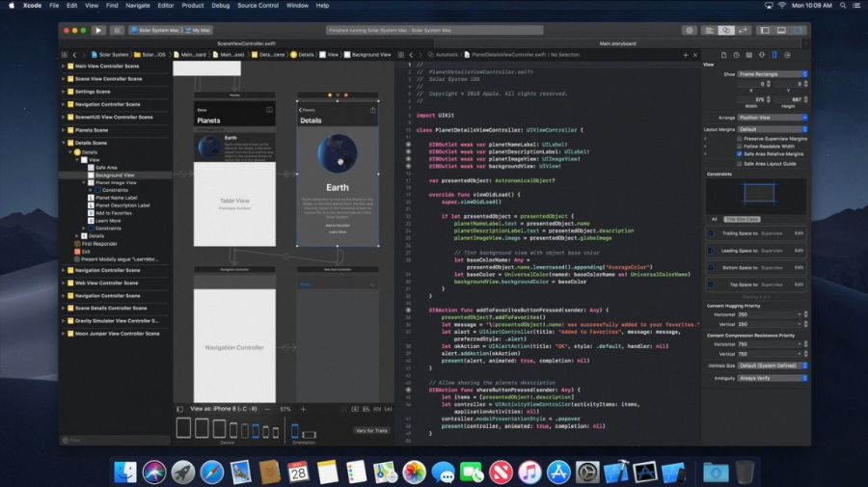
Task: Expand the Planets Scene in outline
Action: tap(64, 130)
